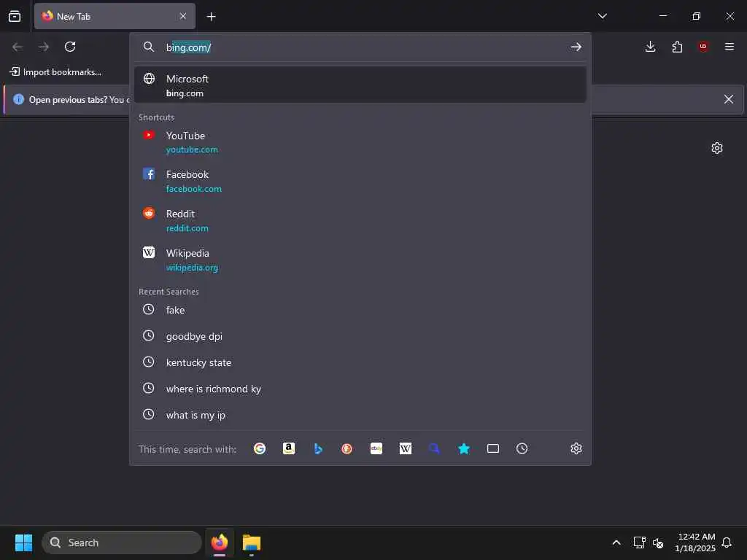Open Windows Start menu

(23, 542)
